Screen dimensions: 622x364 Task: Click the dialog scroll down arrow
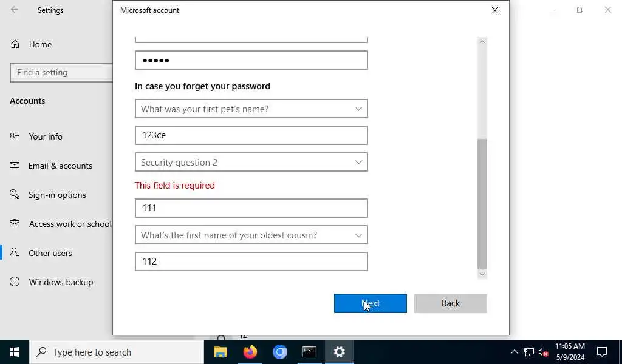pyautogui.click(x=482, y=274)
